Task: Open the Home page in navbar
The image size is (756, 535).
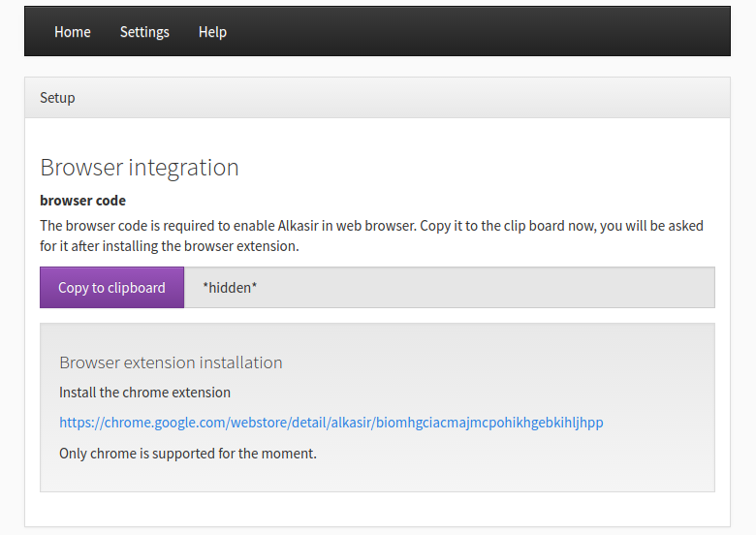Action: coord(73,32)
